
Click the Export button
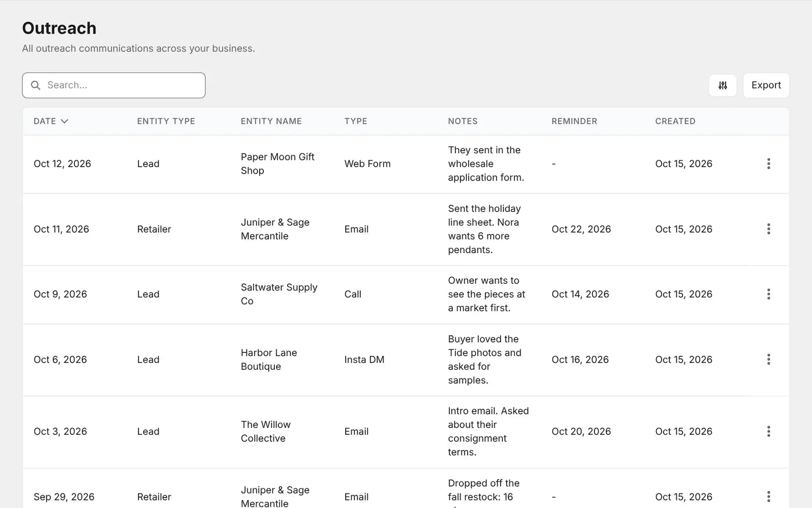point(766,85)
